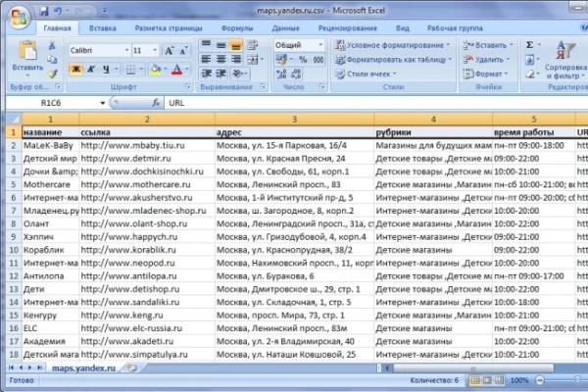Open the font size 11 dropdown

[155, 50]
